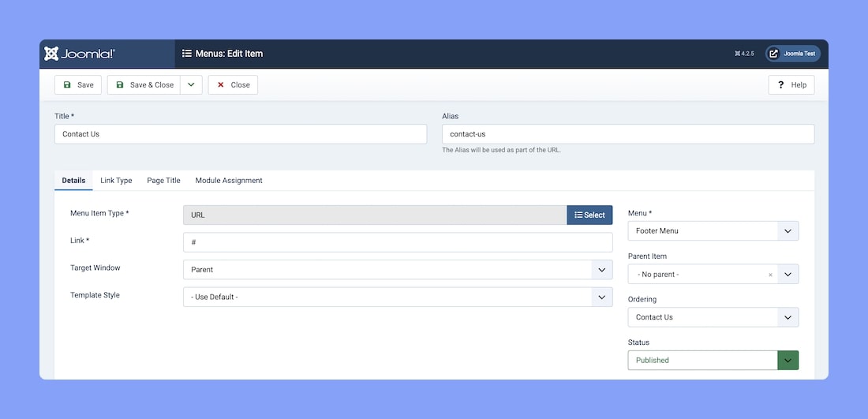
Task: Open the Page Title tab
Action: click(x=163, y=181)
